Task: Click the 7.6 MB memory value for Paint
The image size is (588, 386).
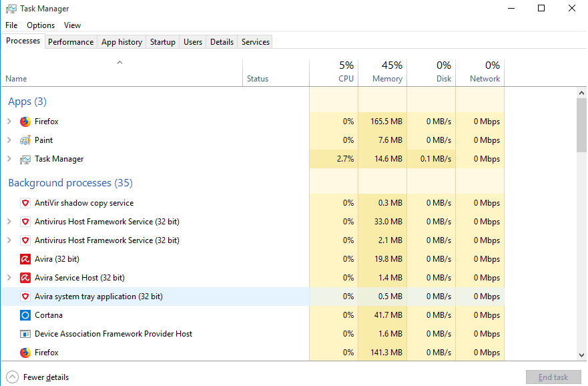Action: (390, 140)
